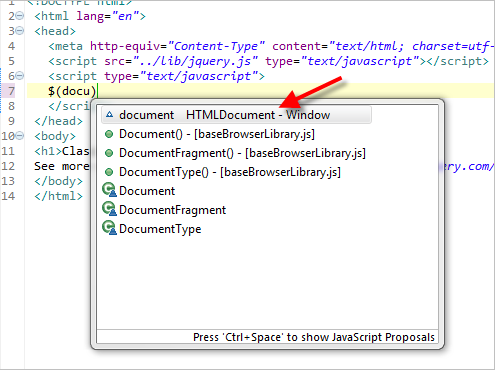Click "text/javascript" type value on line 6
The height and width of the screenshot is (370, 495).
tap(199, 76)
